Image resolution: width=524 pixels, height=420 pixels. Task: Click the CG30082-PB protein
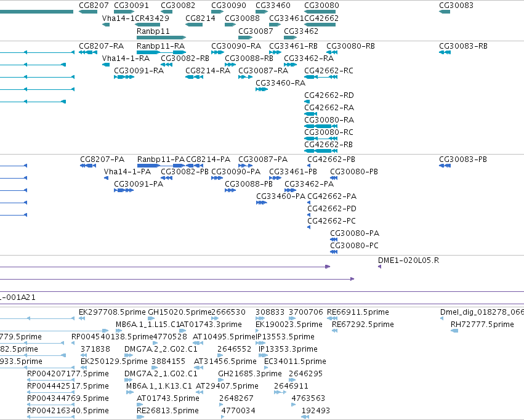[166, 178]
